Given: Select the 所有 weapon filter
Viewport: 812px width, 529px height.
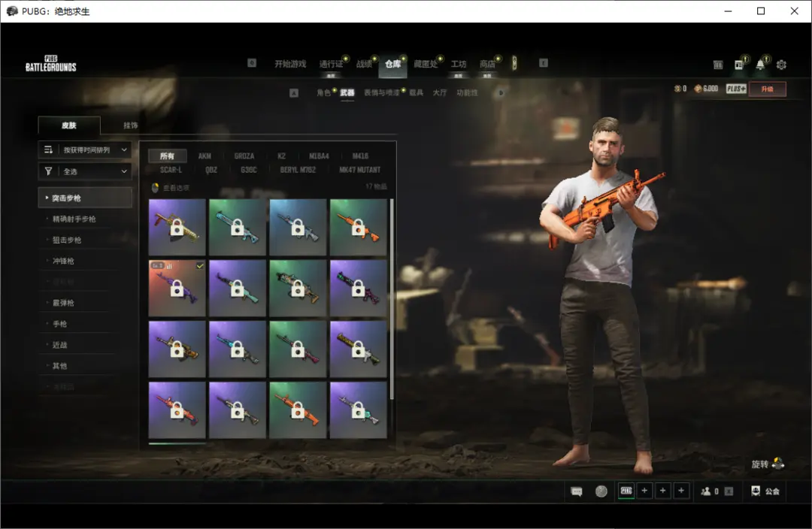Looking at the screenshot, I should (x=167, y=156).
